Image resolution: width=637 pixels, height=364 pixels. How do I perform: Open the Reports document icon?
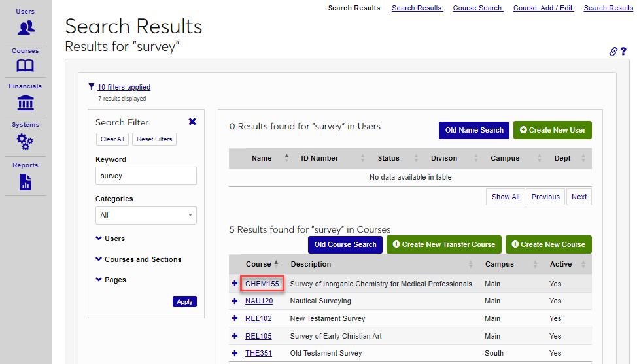coord(26,182)
